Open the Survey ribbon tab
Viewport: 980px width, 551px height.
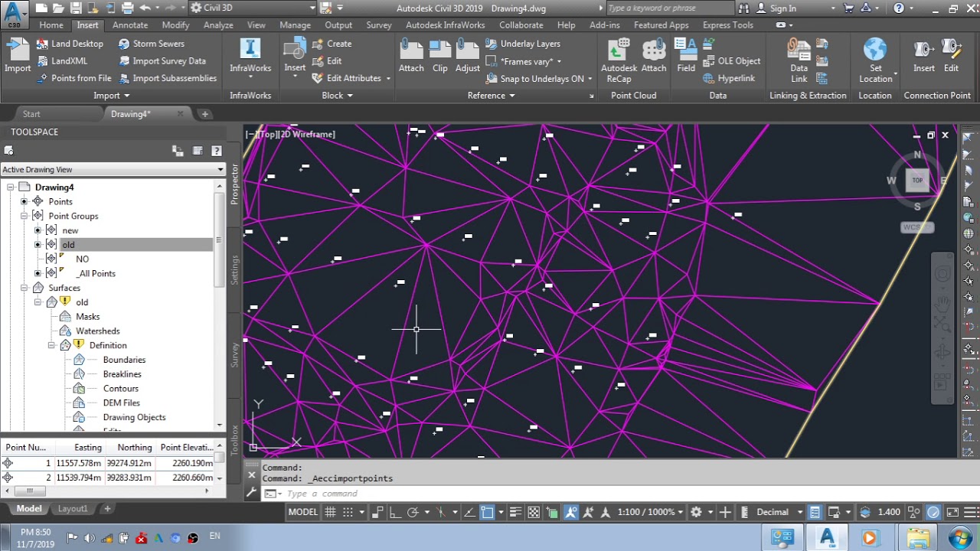click(x=379, y=25)
